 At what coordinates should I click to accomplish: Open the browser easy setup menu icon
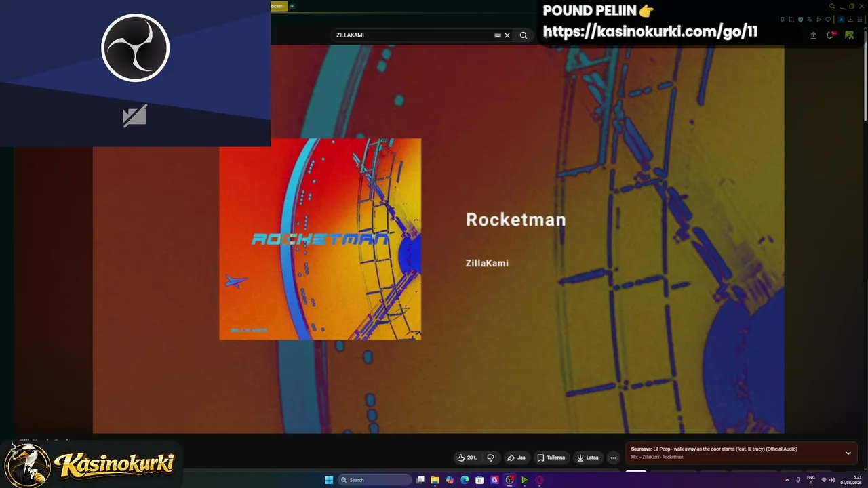pyautogui.click(x=859, y=20)
